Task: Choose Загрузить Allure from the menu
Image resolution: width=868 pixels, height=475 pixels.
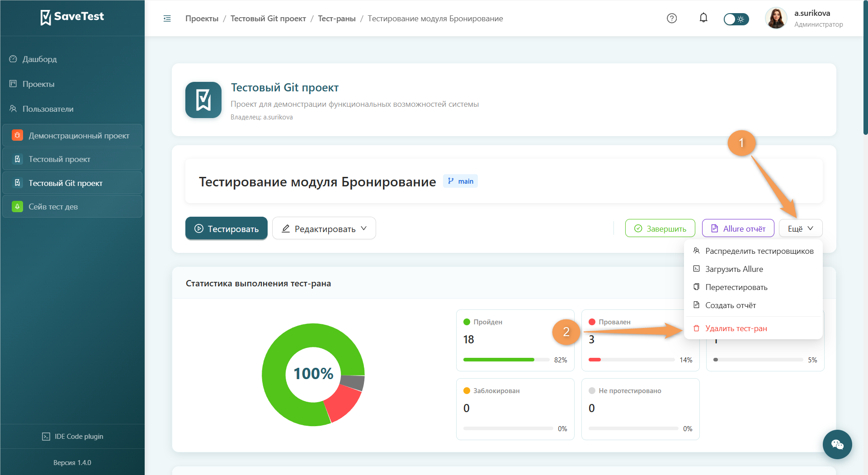Action: (x=753, y=269)
